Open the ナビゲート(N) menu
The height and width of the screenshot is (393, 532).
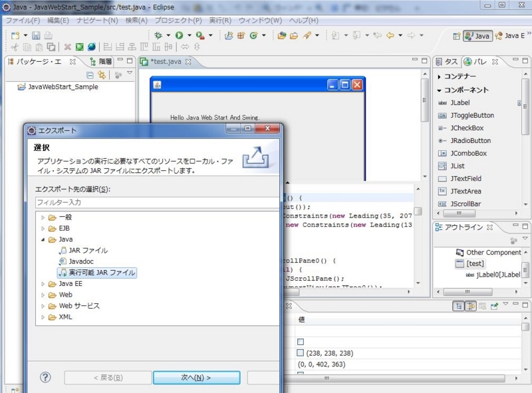pos(97,21)
